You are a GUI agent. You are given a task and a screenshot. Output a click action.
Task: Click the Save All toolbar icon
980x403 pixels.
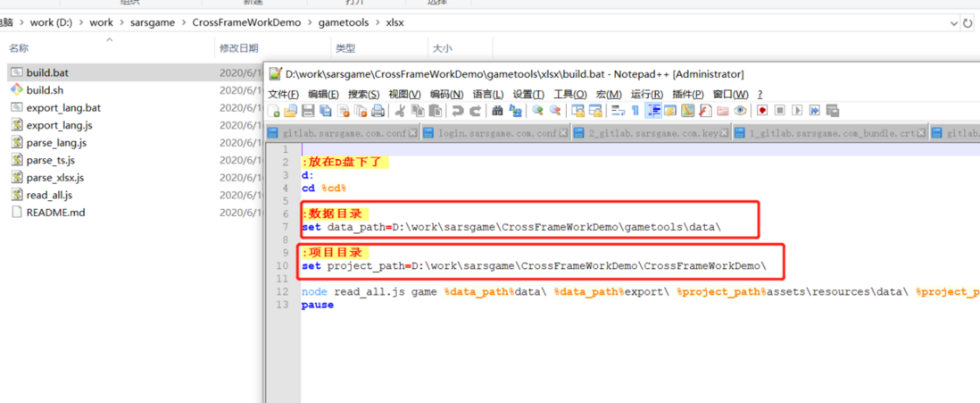point(326,111)
